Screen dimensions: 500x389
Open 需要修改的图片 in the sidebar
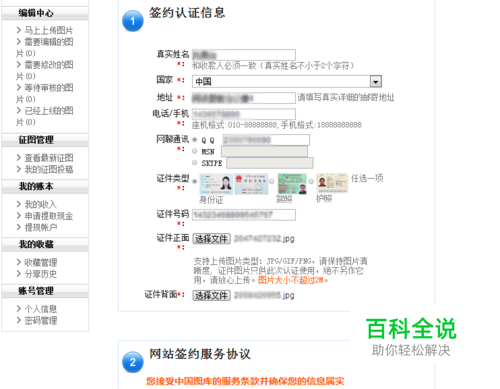point(45,70)
